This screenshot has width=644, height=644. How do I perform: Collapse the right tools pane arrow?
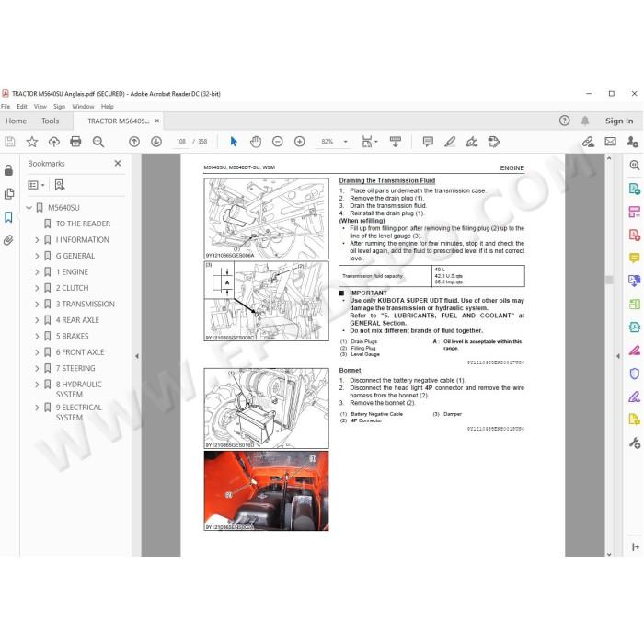(618, 356)
